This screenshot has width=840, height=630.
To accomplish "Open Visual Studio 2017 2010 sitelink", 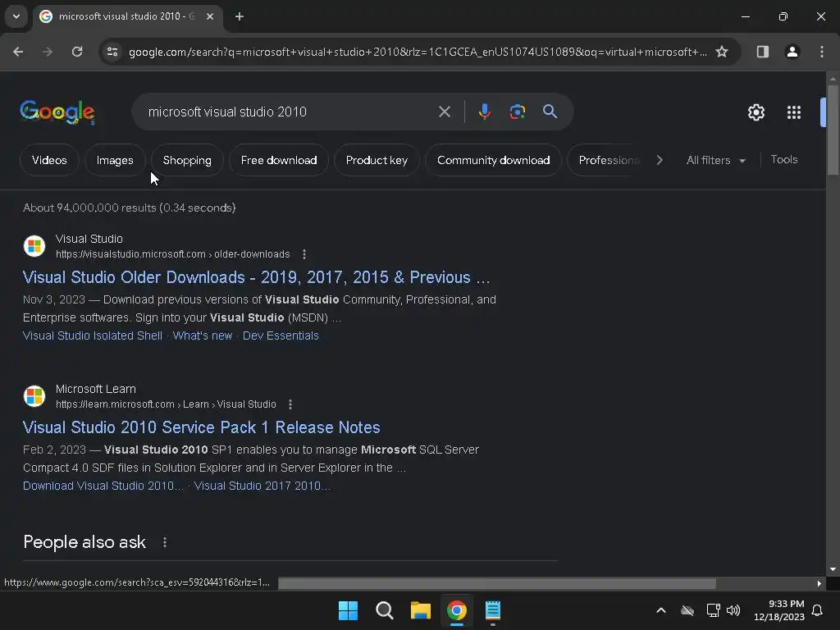I will coord(262,486).
